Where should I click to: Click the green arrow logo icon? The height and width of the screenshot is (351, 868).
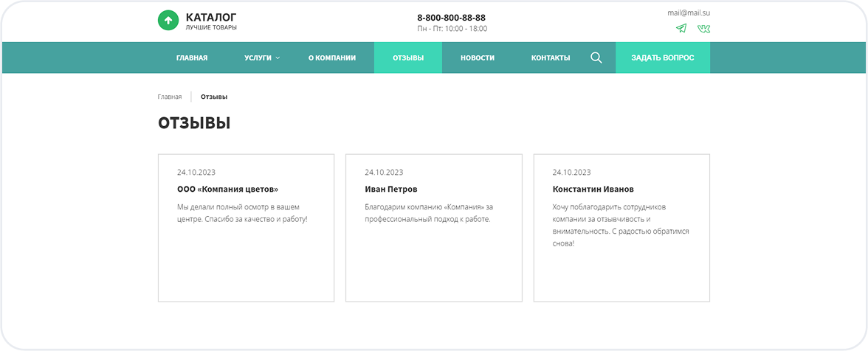(168, 21)
